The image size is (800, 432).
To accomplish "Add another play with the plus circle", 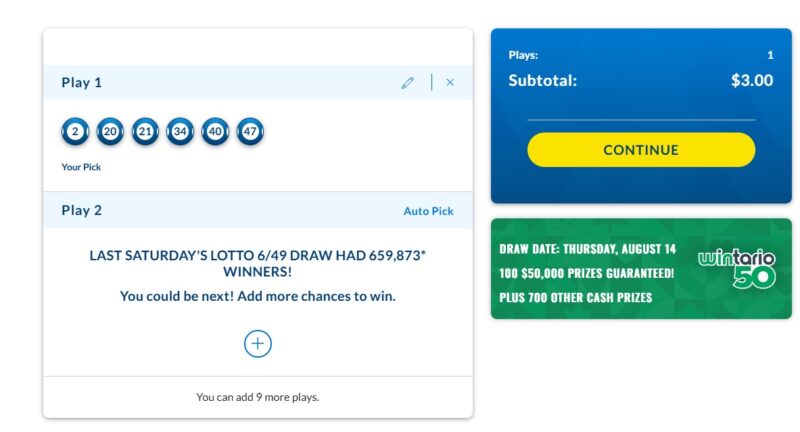I will coord(258,344).
